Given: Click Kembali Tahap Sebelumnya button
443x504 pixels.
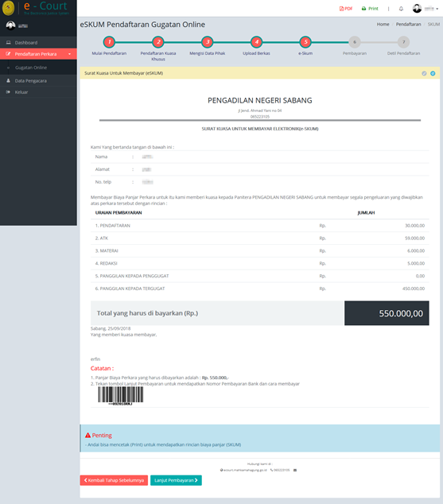Looking at the screenshot, I should (x=114, y=480).
